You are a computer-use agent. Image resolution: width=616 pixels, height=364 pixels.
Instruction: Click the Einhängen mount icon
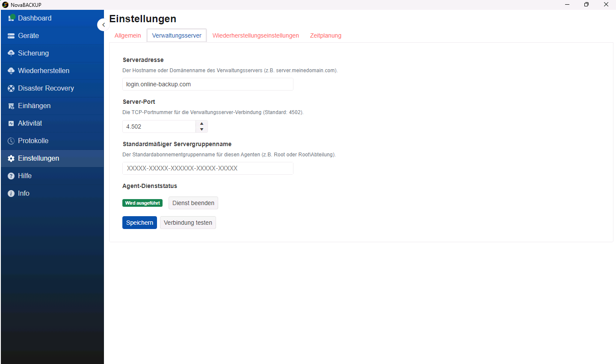[11, 106]
